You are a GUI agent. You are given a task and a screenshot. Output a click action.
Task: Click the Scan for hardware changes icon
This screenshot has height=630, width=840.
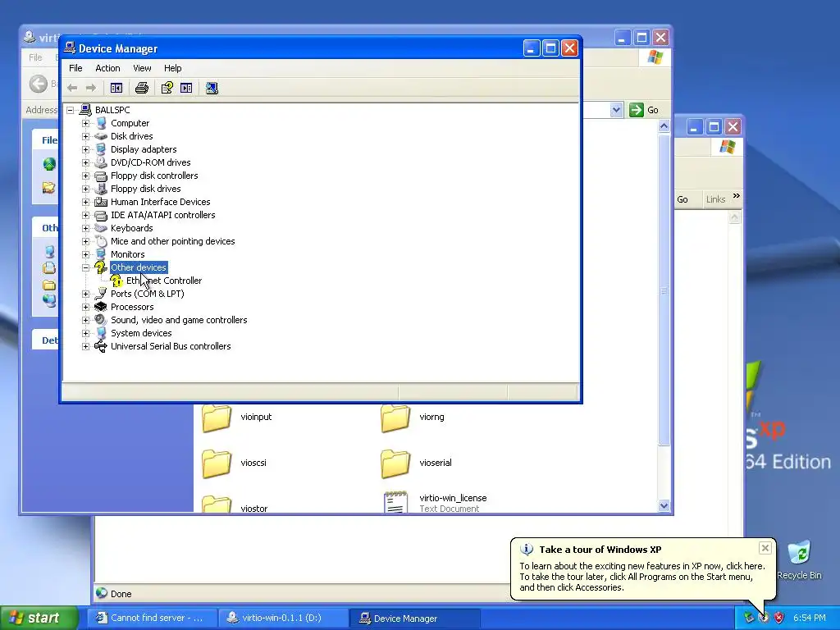212,88
